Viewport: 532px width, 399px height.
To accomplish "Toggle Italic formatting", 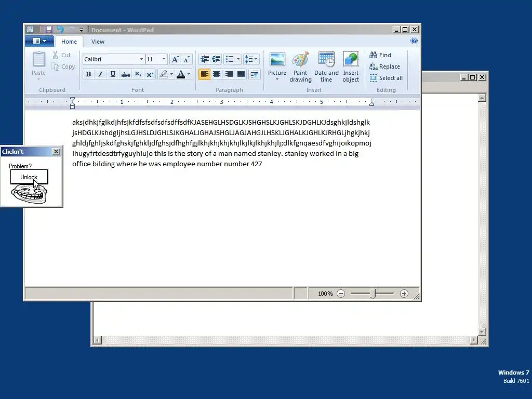I will pos(100,74).
